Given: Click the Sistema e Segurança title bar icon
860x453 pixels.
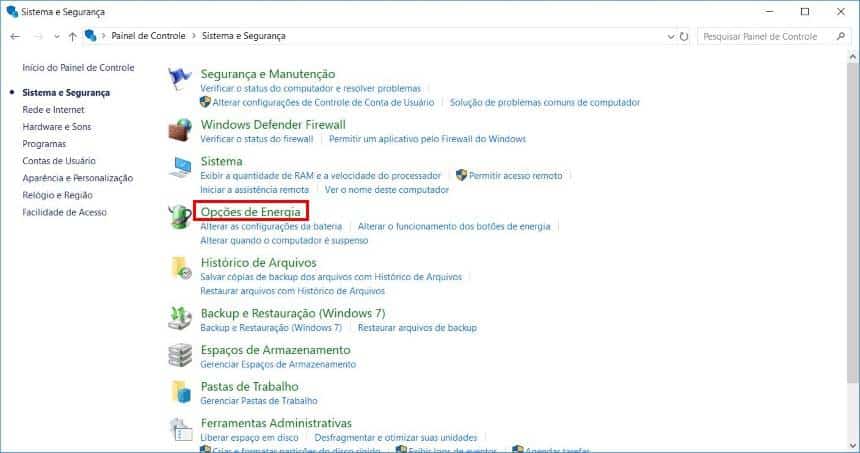Looking at the screenshot, I should click(12, 12).
